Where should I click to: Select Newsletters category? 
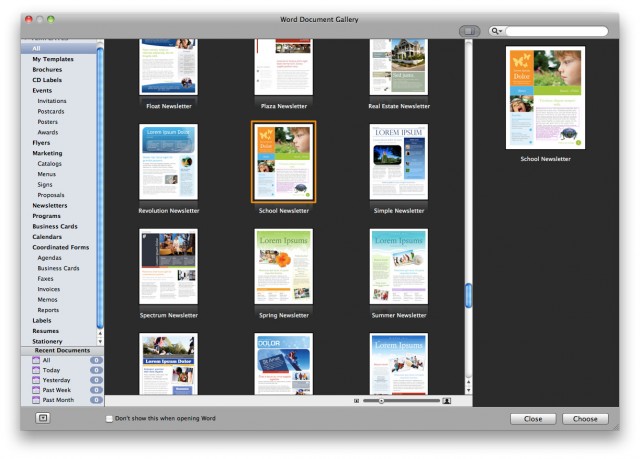click(50, 206)
